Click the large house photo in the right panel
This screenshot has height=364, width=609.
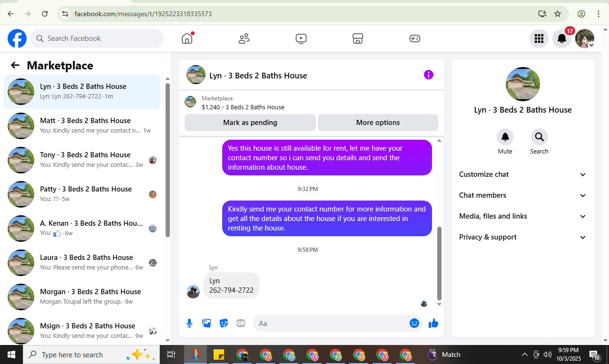click(x=523, y=84)
